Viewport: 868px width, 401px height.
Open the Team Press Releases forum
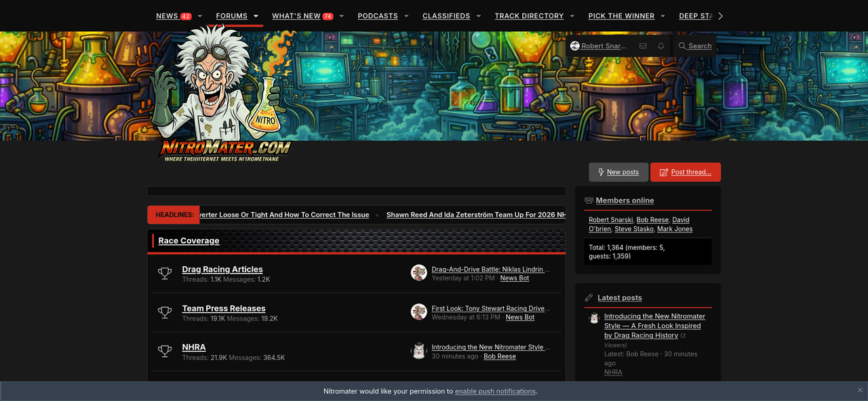click(x=224, y=309)
